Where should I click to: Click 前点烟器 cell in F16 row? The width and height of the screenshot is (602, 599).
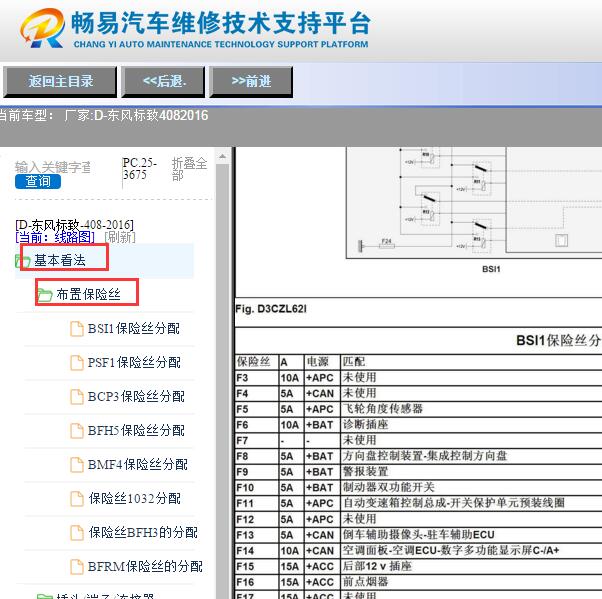366,582
